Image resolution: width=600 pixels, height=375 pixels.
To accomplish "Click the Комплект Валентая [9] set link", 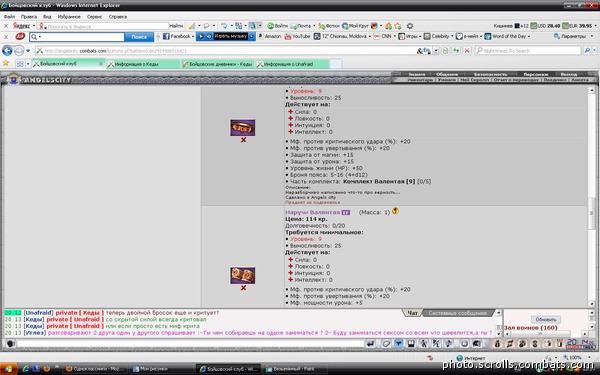I will pyautogui.click(x=379, y=181).
